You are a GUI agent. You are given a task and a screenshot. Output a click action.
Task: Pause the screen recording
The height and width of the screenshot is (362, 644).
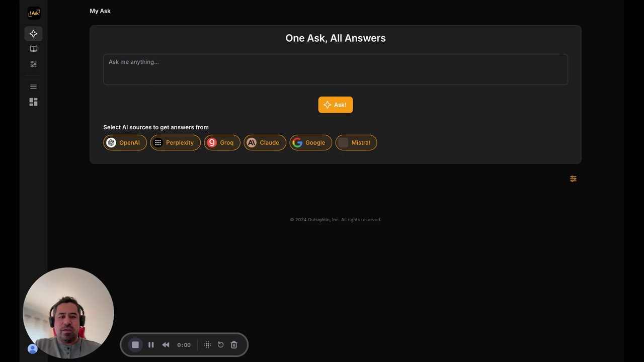pyautogui.click(x=151, y=344)
